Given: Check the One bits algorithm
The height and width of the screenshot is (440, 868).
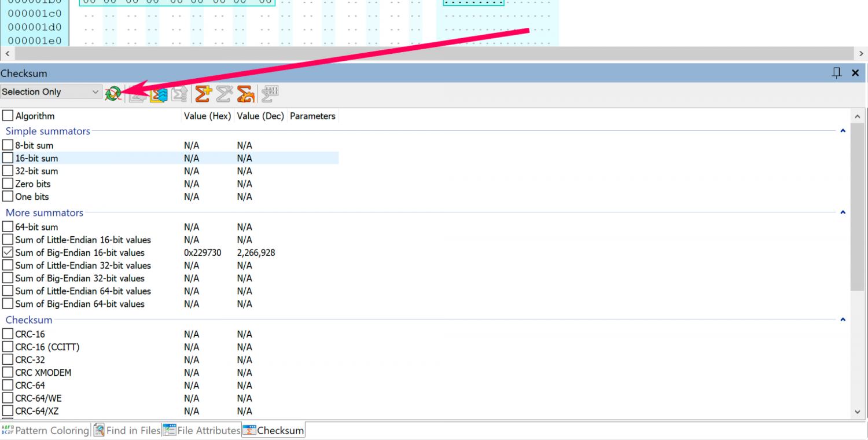Looking at the screenshot, I should click(x=8, y=196).
